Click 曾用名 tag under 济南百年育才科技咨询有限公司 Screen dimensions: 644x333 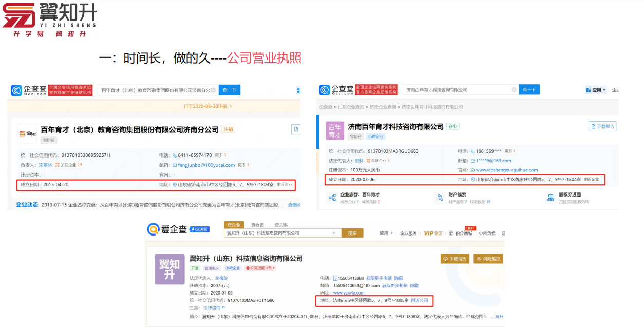click(356, 136)
